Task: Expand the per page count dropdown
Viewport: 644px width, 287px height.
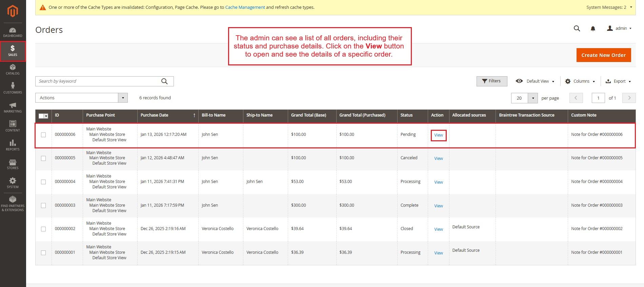Action: coord(533,98)
